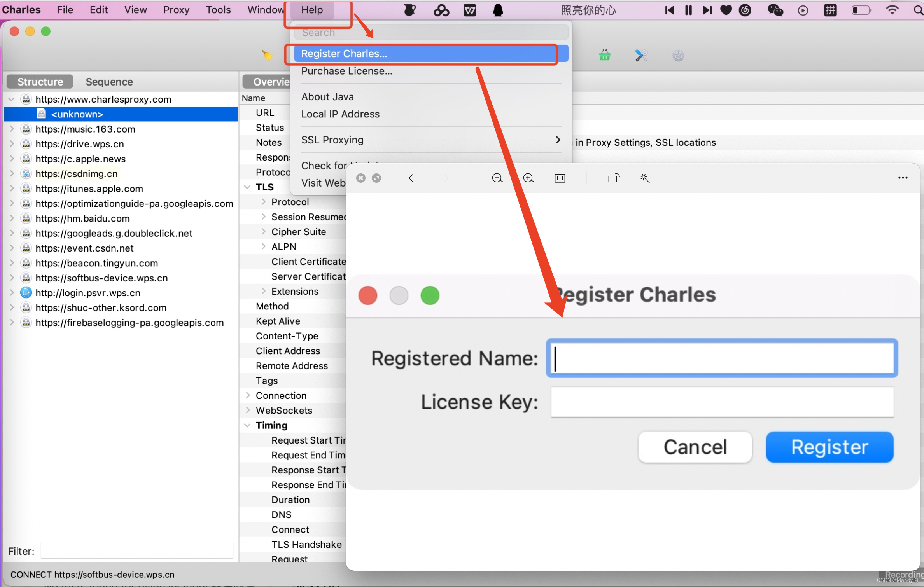Click the Cancel button in dialog
Viewport: 924px width, 587px height.
pyautogui.click(x=695, y=447)
